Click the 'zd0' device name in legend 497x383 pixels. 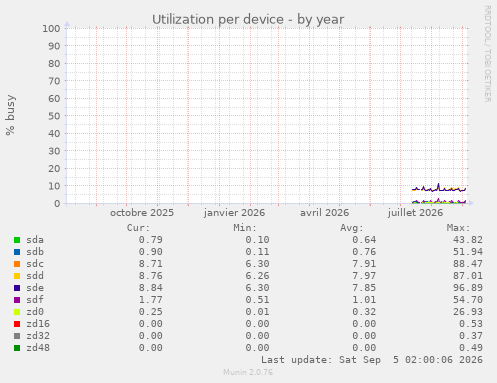point(35,312)
